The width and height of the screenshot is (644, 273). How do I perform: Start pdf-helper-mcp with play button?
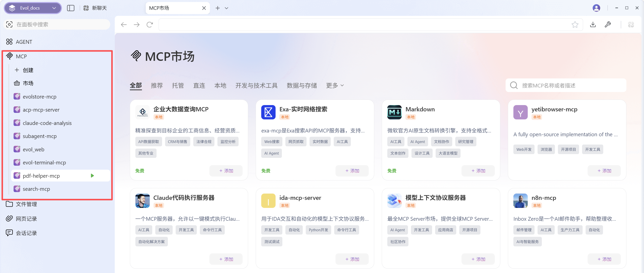[x=92, y=176]
